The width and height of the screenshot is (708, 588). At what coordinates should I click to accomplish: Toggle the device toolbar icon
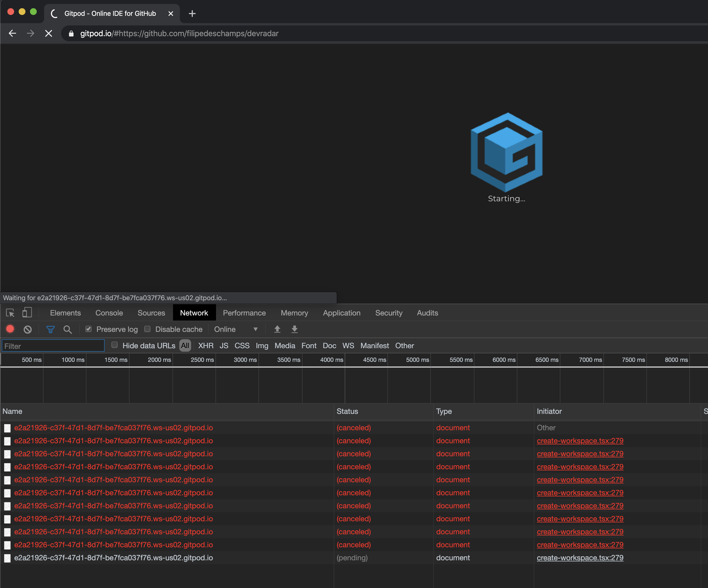tap(27, 313)
